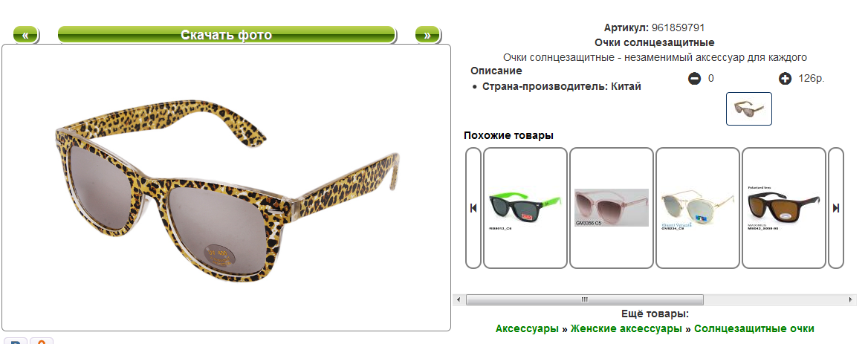This screenshot has width=868, height=344.
Task: Open green-temple black sunglasses product
Action: pos(525,208)
